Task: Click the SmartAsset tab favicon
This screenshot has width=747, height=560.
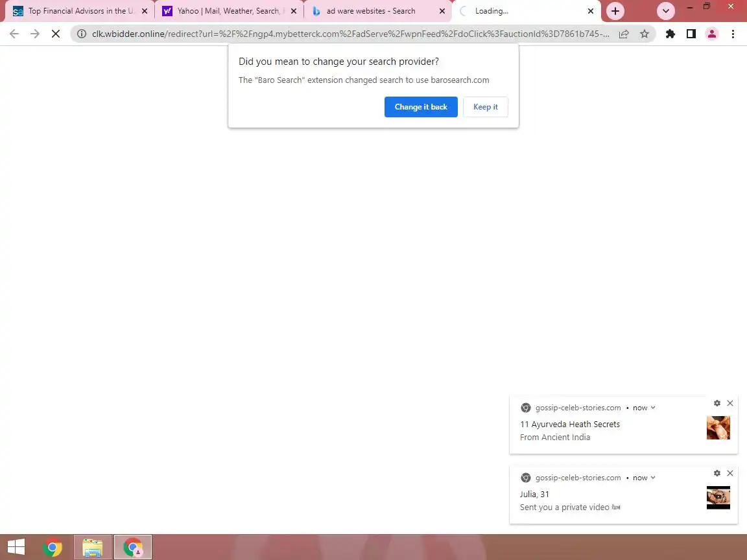Action: pyautogui.click(x=18, y=11)
